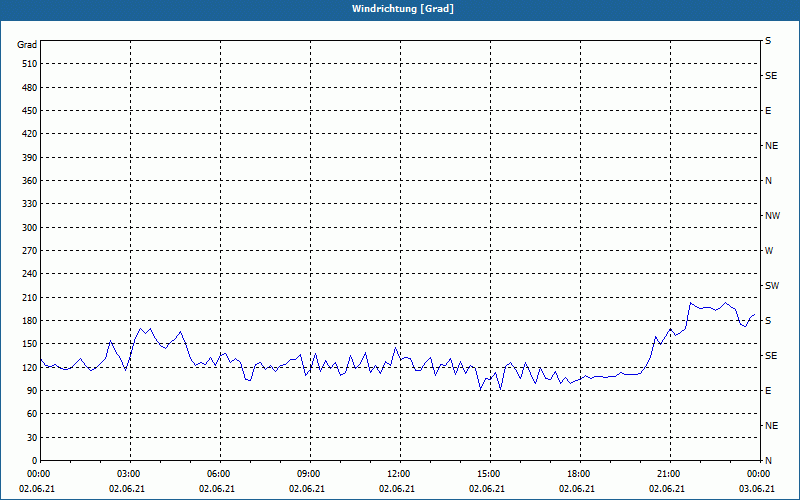Viewport: 800px width, 500px height.
Task: Click date 02.06.21 under first 00:00
Action: coord(37,489)
